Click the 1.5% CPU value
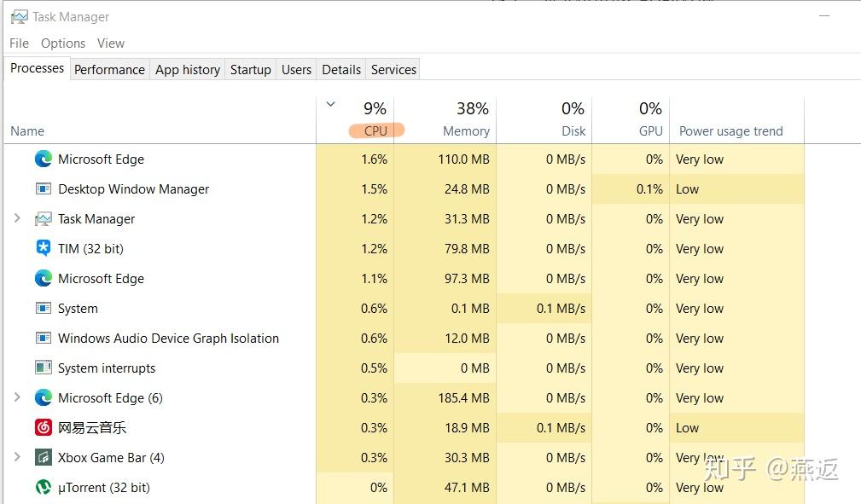The width and height of the screenshot is (861, 504). tap(374, 188)
